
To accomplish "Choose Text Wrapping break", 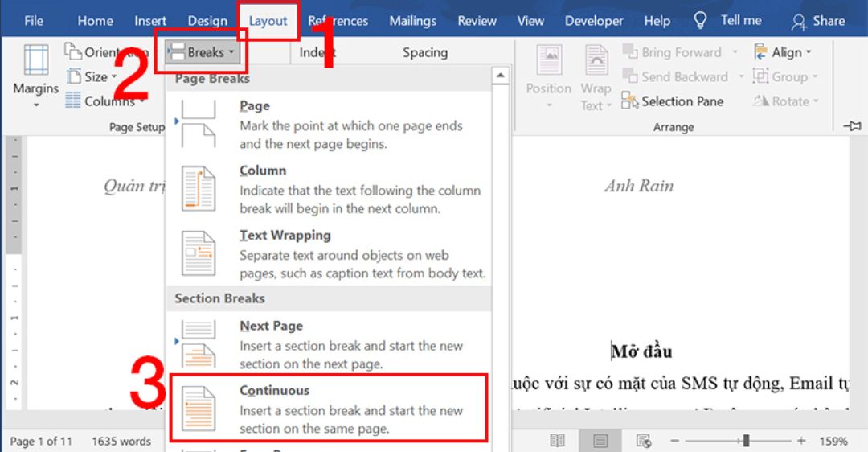I will pos(330,254).
